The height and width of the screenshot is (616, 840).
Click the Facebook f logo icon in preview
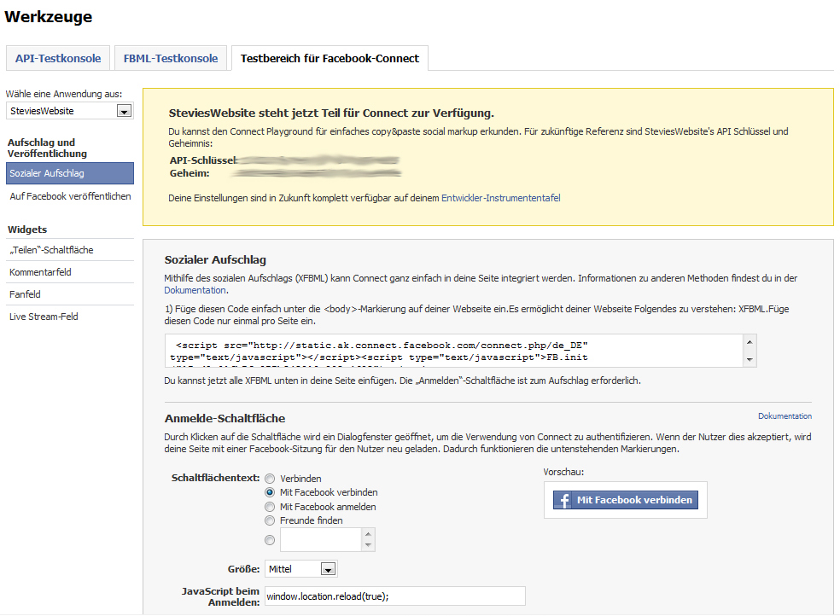[x=563, y=500]
